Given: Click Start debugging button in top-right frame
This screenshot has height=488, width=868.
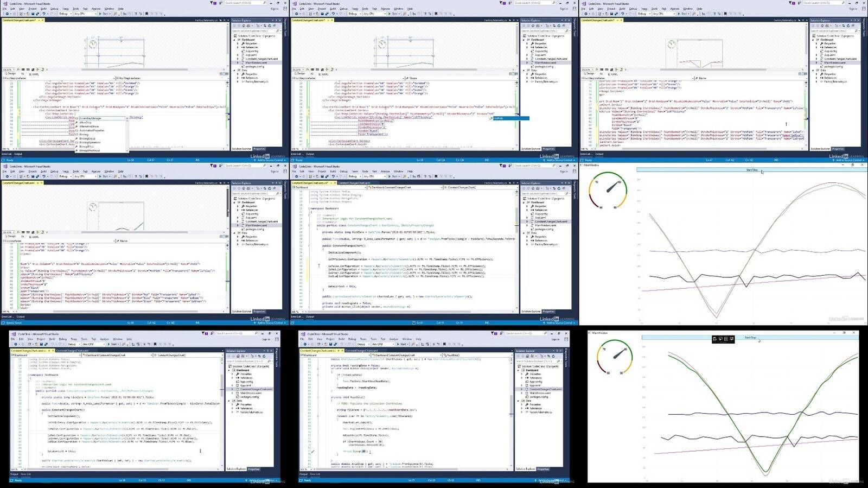Looking at the screenshot, I should 684,14.
